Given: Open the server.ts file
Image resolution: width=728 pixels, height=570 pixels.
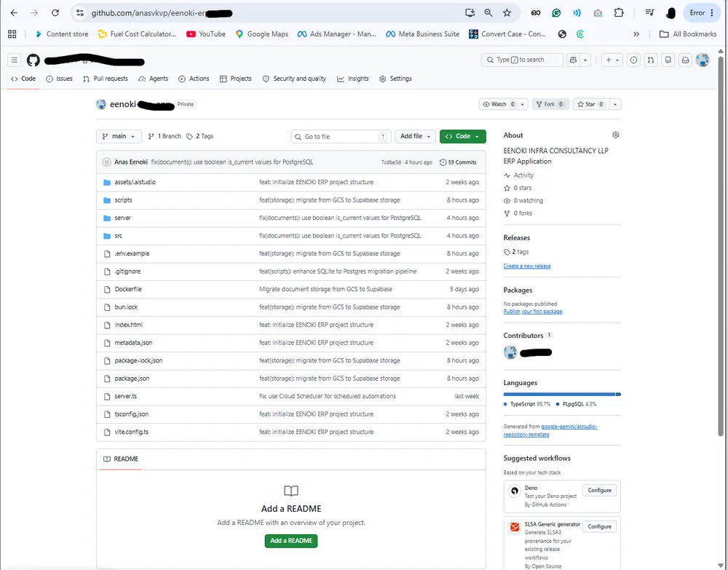Looking at the screenshot, I should (126, 397).
